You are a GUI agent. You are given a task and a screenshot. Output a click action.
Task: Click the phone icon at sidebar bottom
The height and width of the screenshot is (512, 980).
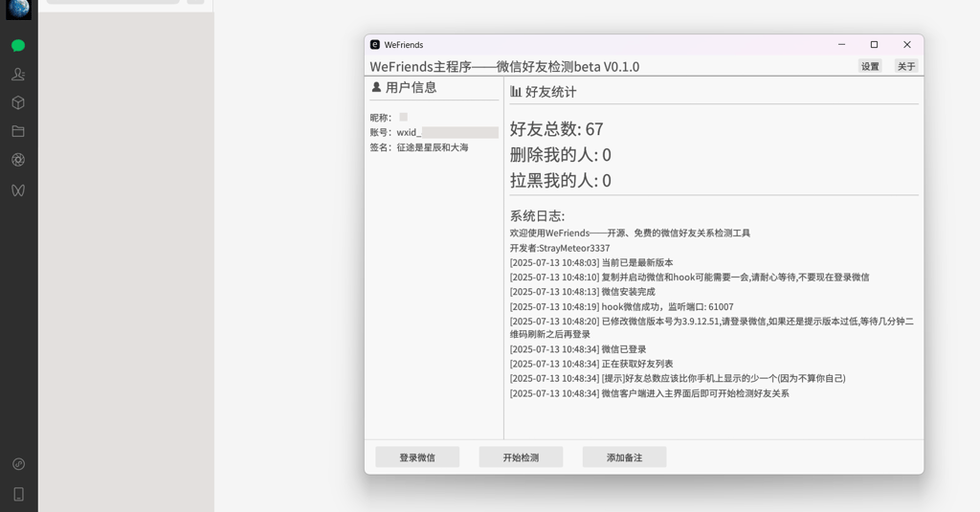click(19, 494)
